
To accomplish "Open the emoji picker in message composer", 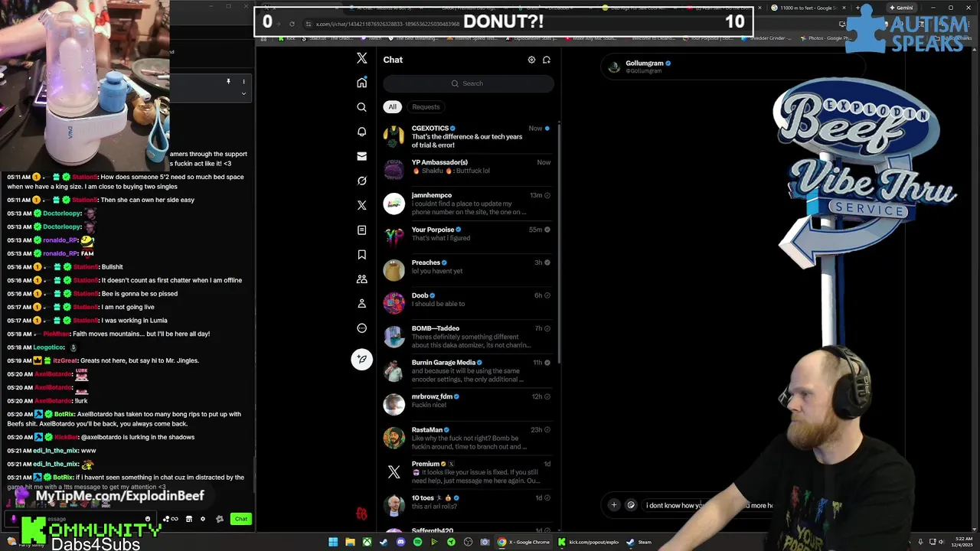I will tap(631, 505).
